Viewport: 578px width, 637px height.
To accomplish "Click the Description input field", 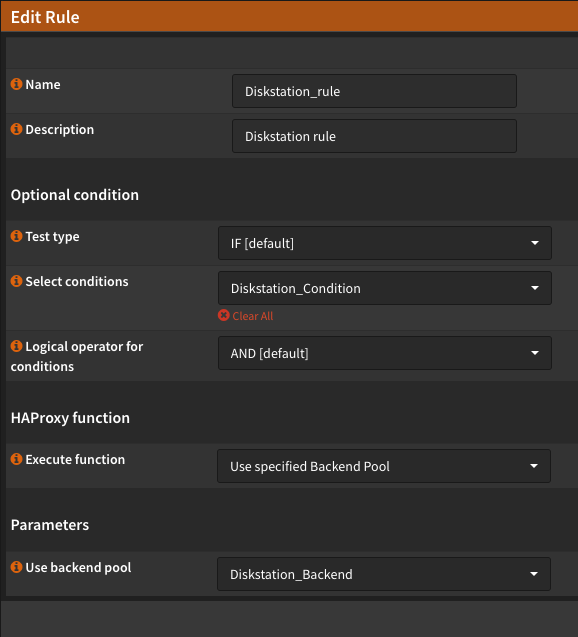I will [x=374, y=136].
